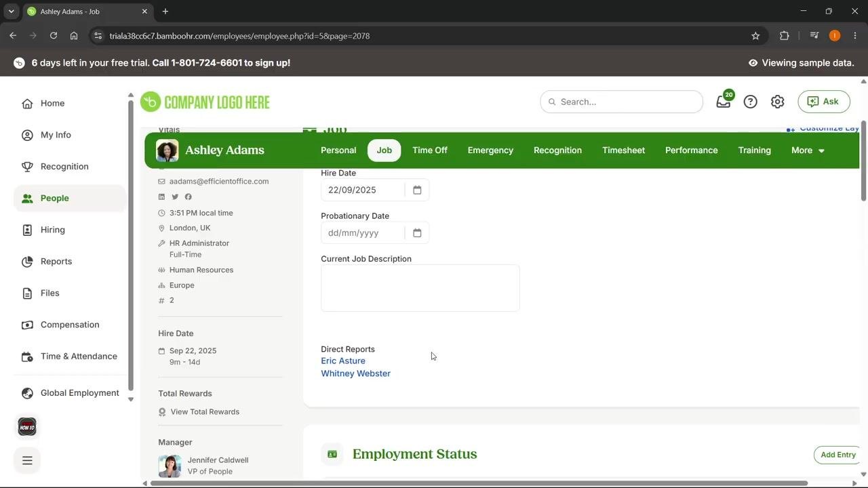Open Ashley's Facebook profile icon
Screen dimensions: 868x488
188,197
